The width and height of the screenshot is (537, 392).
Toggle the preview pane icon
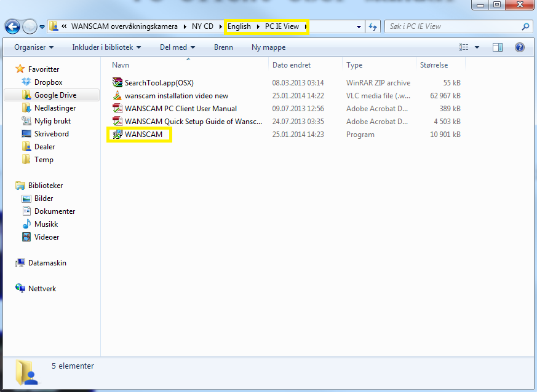click(x=497, y=47)
